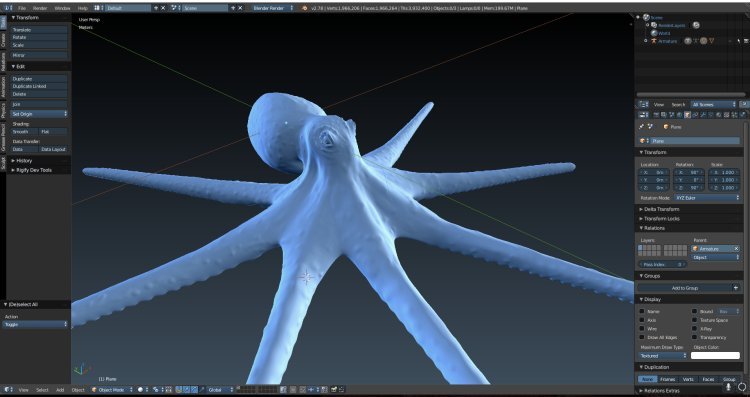Screen dimensions: 750x397
Task: Enable the X-Ray checkbox
Action: tap(695, 329)
